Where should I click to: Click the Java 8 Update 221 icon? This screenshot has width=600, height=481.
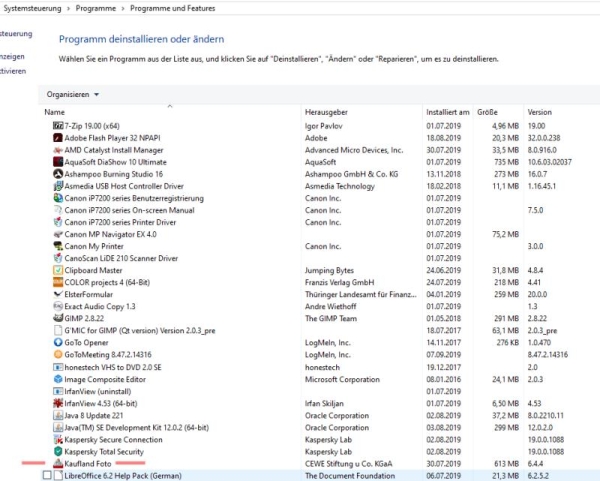[57, 415]
